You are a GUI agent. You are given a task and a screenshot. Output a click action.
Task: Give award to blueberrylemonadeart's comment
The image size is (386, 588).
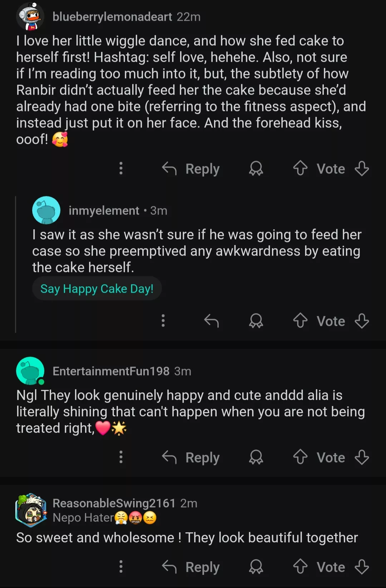point(256,169)
